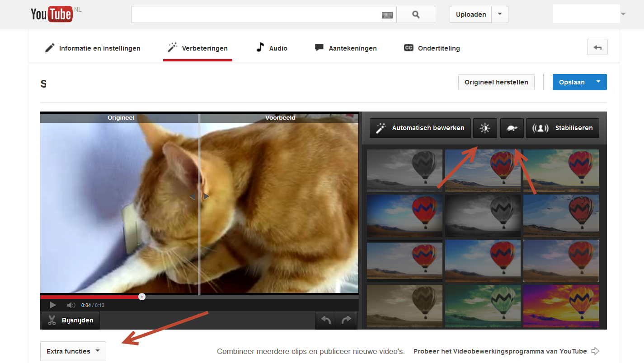
Task: Click the video progress bar scrubber
Action: pyautogui.click(x=142, y=297)
